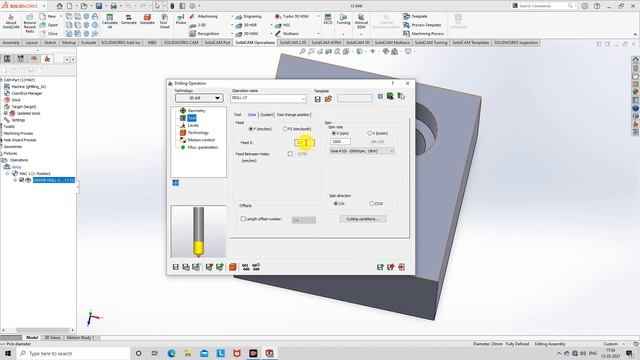Run Calculate All
Viewport: 640px width, 360px height.
109,21
